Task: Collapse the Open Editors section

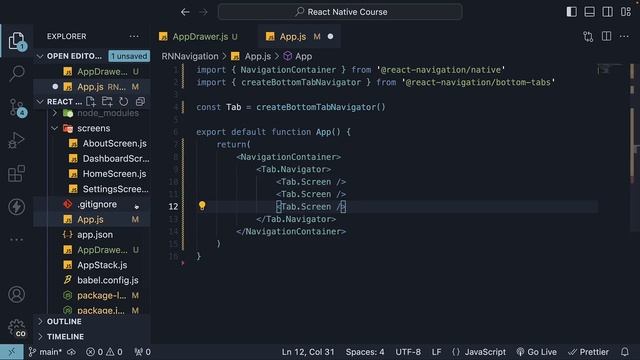Action: 40,56
